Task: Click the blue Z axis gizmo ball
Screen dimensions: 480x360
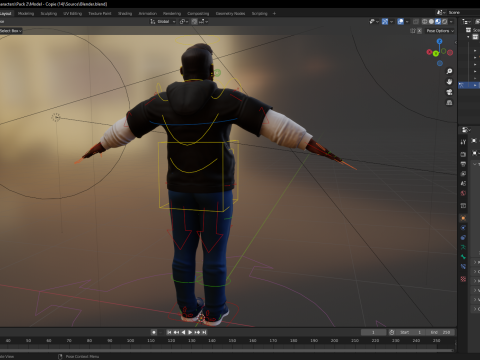Action: 439,41
